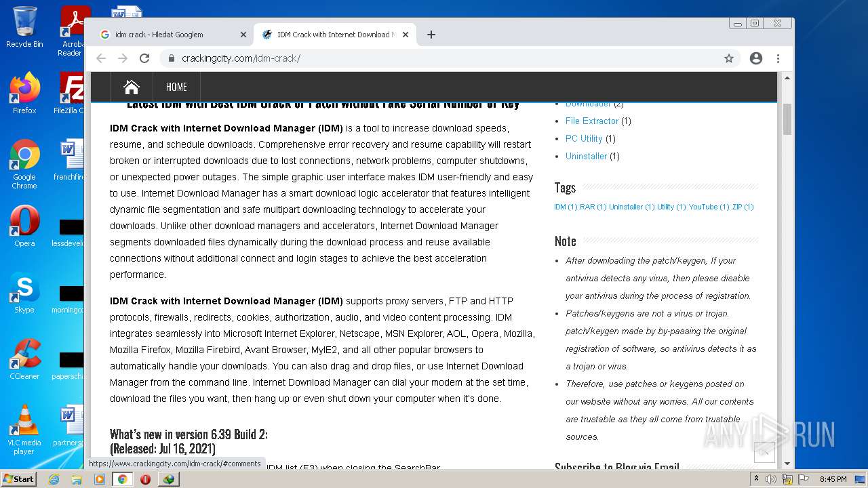Open the Skype desktop shortcut
Viewport: 868px width, 488px height.
[24, 293]
